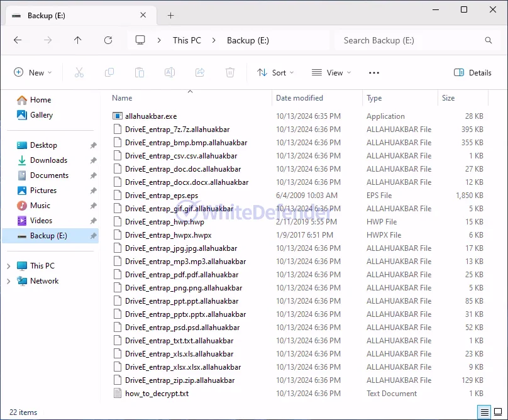Open the New item button
The width and height of the screenshot is (508, 420).
click(33, 72)
